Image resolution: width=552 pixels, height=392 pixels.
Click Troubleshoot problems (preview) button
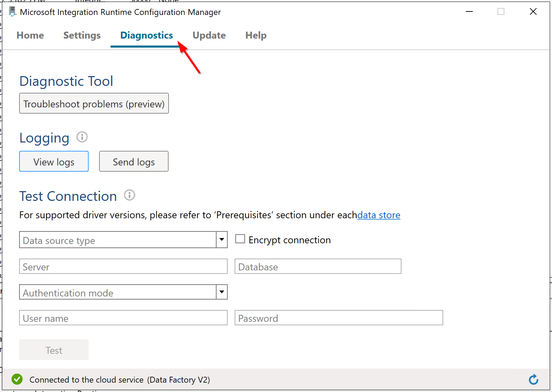(94, 104)
